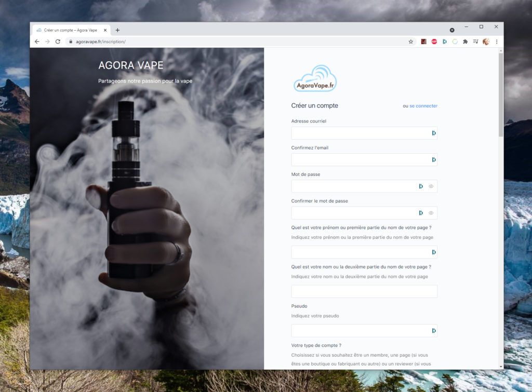Maximize the Chrome window

tap(481, 26)
